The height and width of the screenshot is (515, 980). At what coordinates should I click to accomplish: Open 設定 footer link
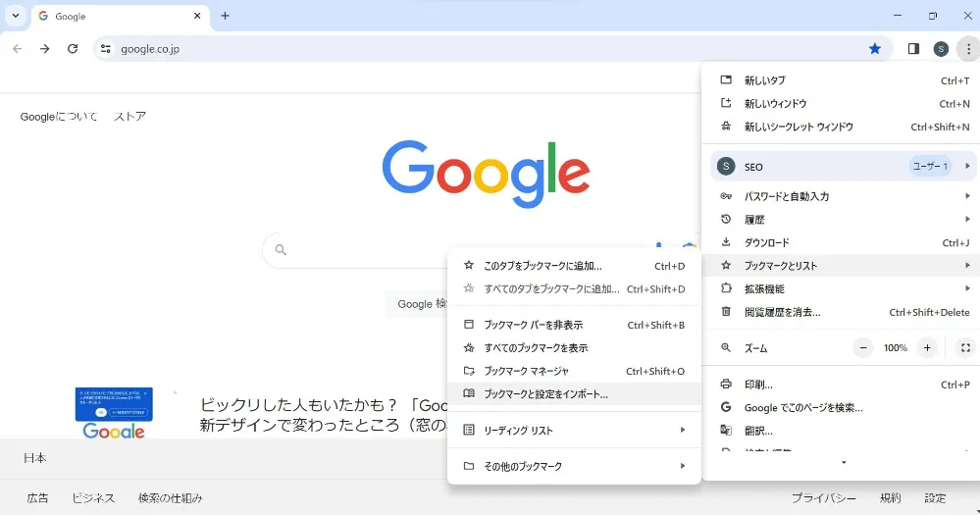pyautogui.click(x=935, y=498)
